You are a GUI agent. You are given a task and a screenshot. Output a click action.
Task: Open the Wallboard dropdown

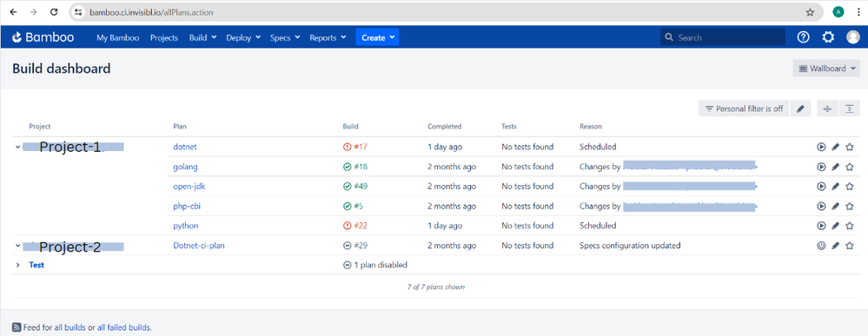826,69
